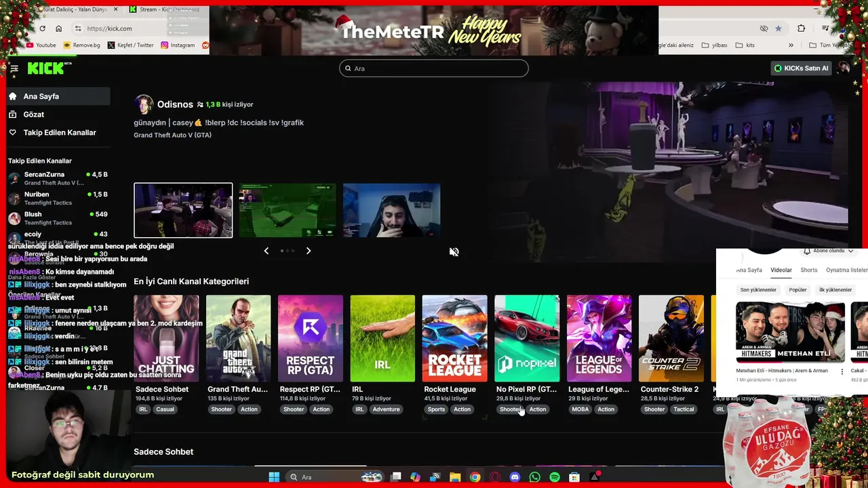
Task: Click the MOBA tag under League of Legends
Action: [580, 409]
